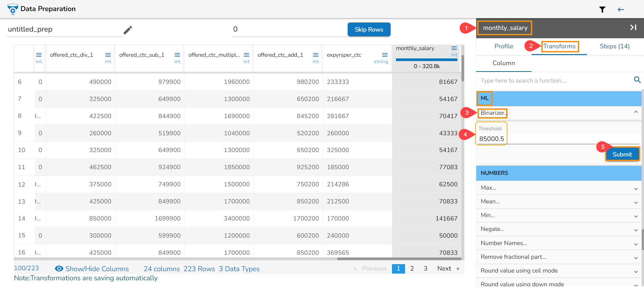644x291 pixels.
Task: Click the search magnifier icon in functions
Action: [637, 80]
